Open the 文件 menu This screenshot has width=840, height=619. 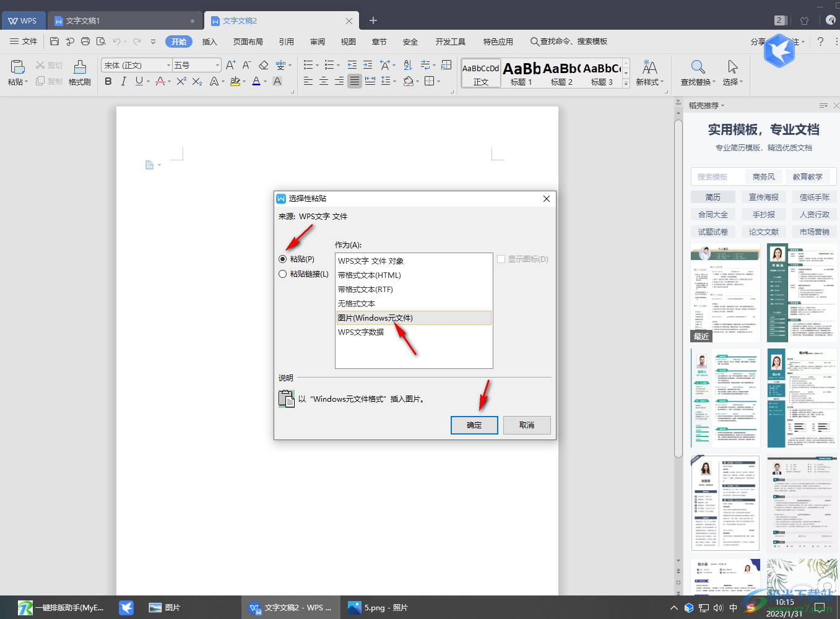24,41
